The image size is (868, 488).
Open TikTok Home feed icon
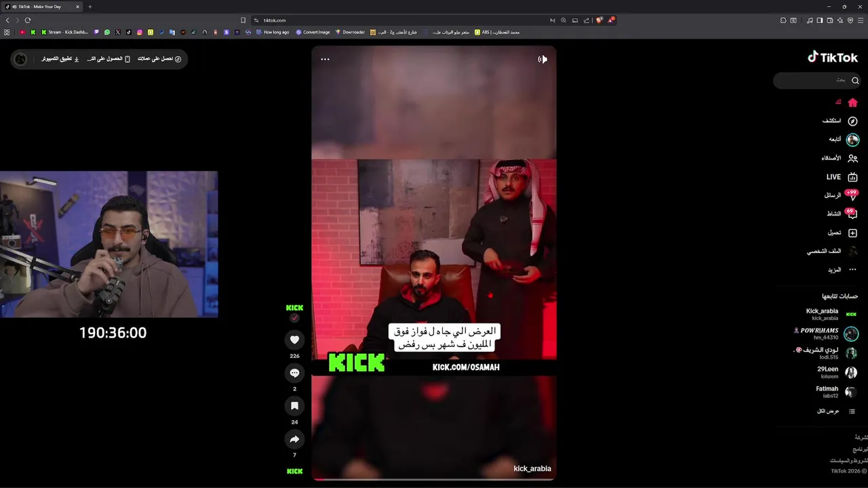(852, 103)
